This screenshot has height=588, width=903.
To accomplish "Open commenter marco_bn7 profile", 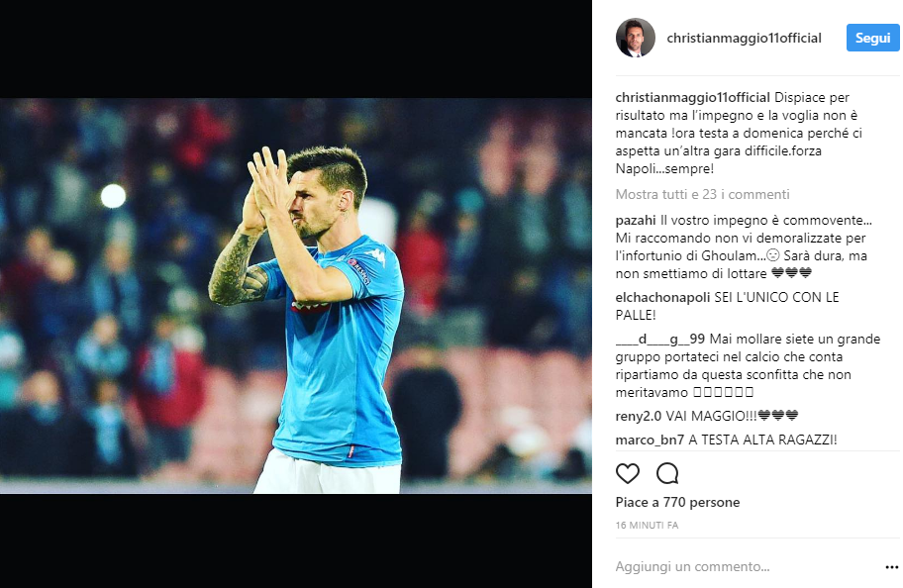I will [x=650, y=440].
